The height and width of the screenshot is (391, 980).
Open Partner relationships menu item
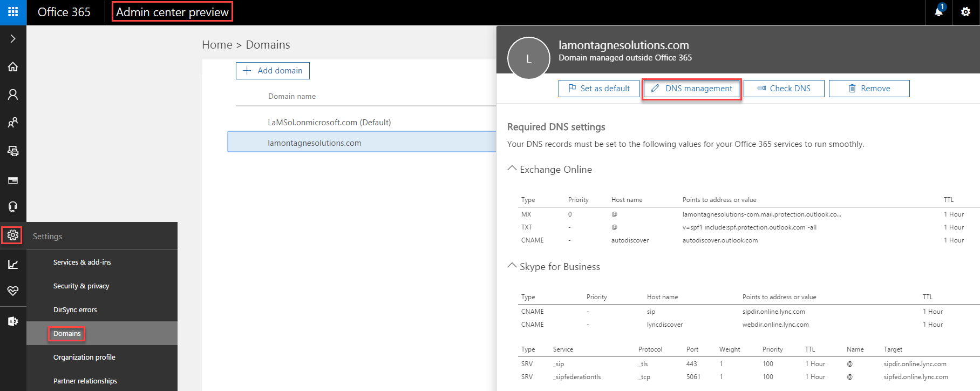pyautogui.click(x=85, y=381)
